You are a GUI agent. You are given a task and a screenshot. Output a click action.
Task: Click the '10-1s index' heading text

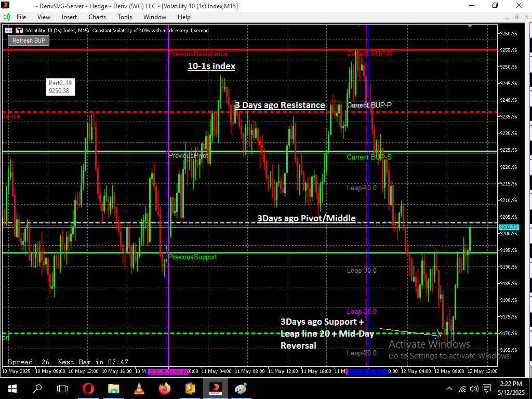click(211, 66)
